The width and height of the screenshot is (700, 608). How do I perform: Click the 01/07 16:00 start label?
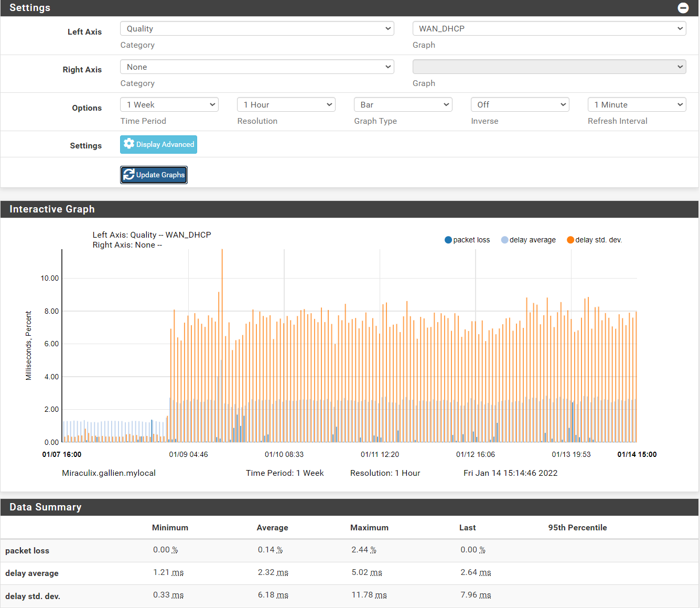click(62, 454)
